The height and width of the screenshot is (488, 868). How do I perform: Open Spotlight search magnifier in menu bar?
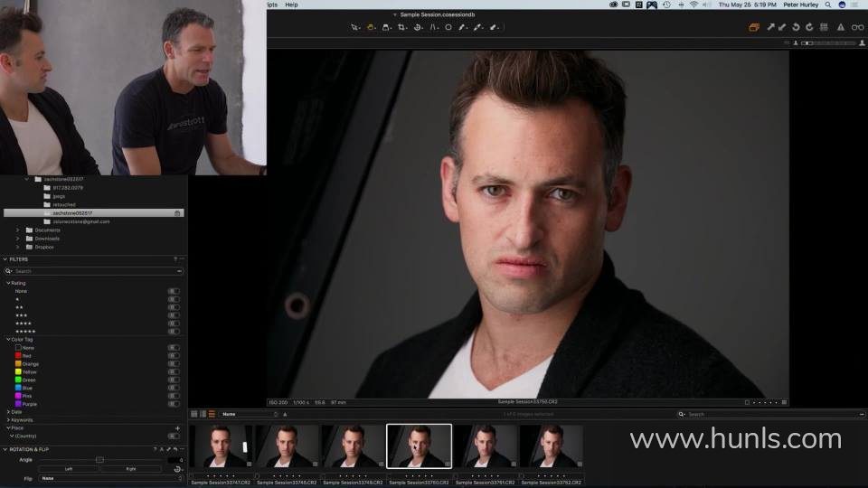828,5
